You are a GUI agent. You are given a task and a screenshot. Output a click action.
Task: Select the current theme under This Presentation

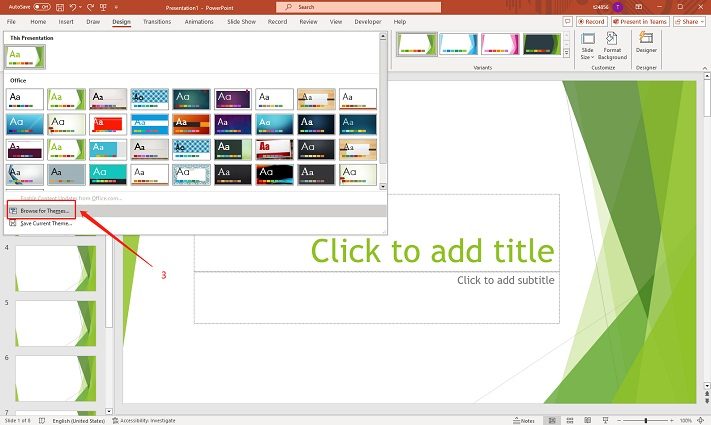25,57
